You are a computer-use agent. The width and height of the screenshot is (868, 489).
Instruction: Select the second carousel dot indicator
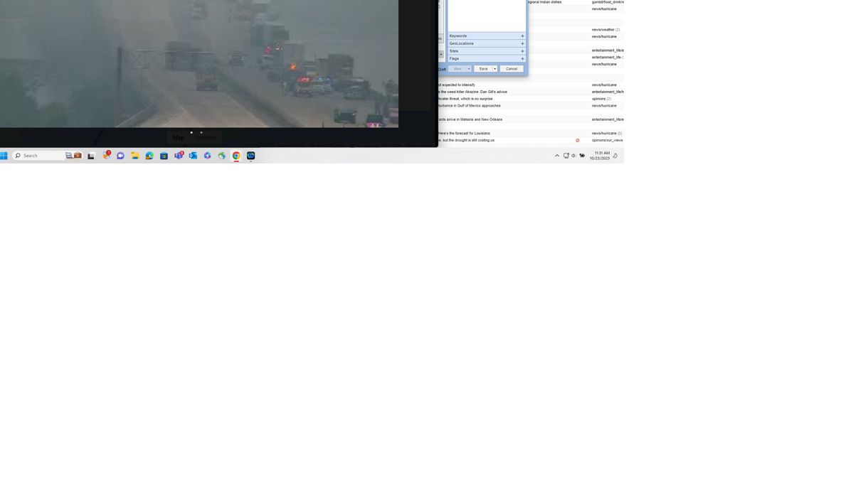pos(201,132)
